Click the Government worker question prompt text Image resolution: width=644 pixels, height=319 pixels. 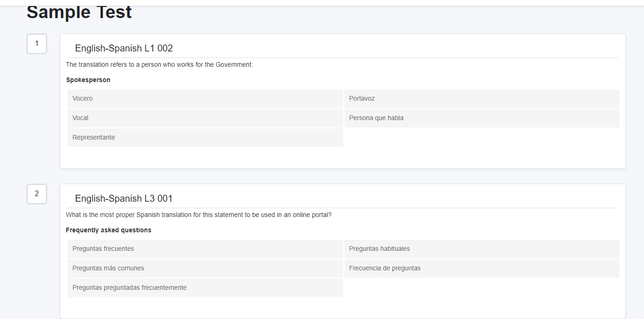coord(159,64)
